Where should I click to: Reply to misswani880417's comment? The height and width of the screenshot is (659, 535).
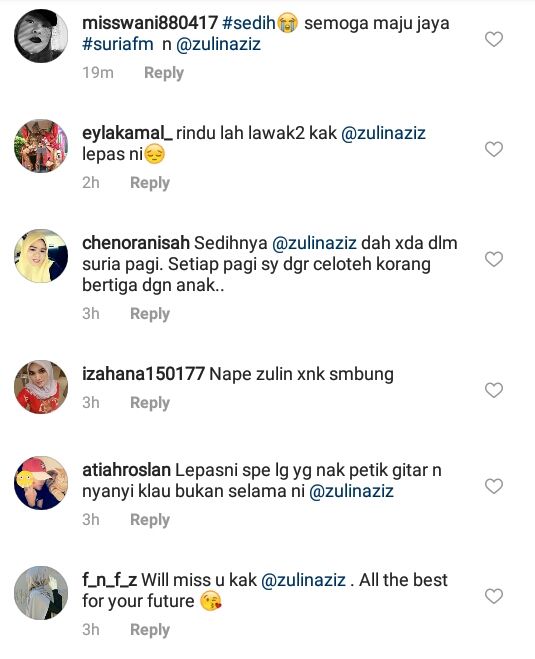(164, 73)
